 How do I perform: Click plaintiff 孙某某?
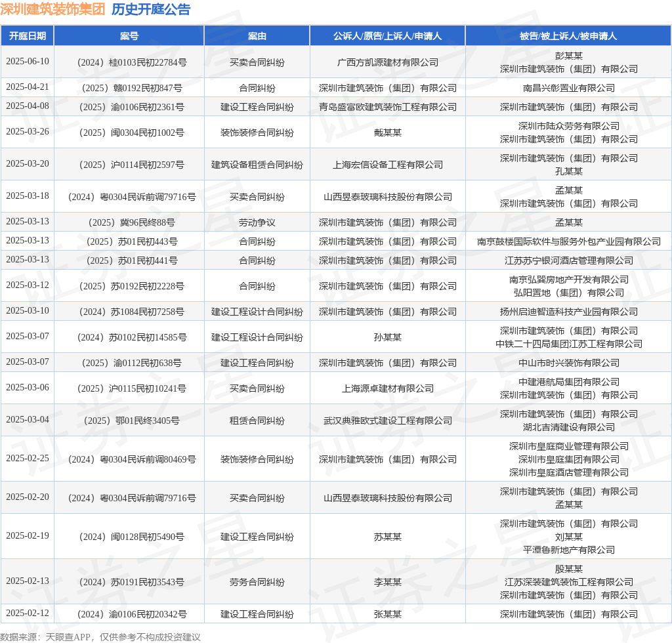tap(387, 337)
